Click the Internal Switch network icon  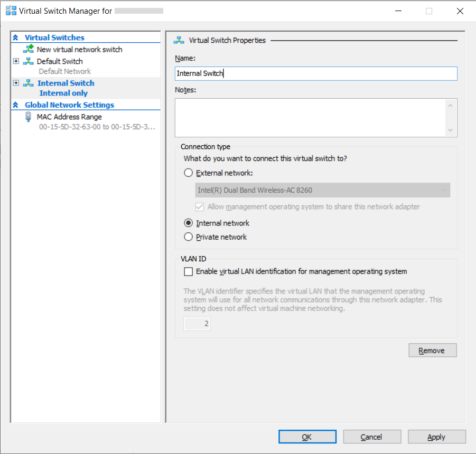pyautogui.click(x=29, y=83)
